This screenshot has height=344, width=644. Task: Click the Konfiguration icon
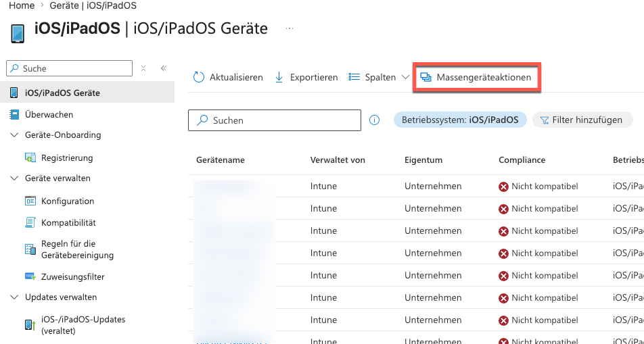pos(30,201)
